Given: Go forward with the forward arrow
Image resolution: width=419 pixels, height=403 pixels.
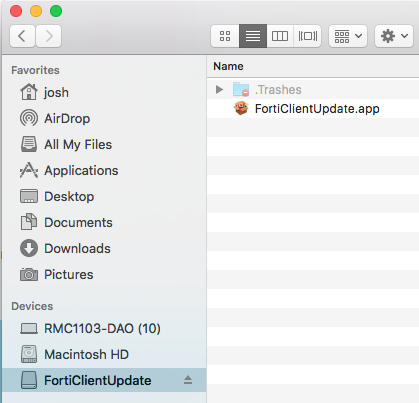Looking at the screenshot, I should [x=49, y=36].
